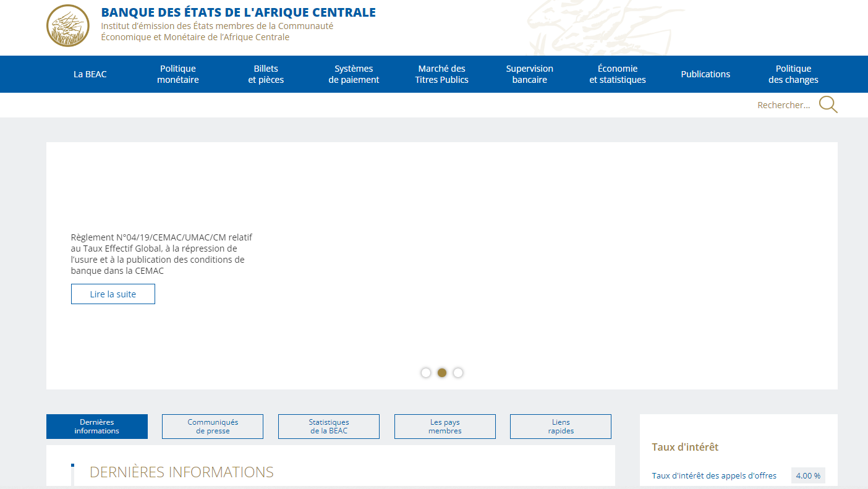This screenshot has width=868, height=489.
Task: Select the third carousel slide dot
Action: coord(458,373)
